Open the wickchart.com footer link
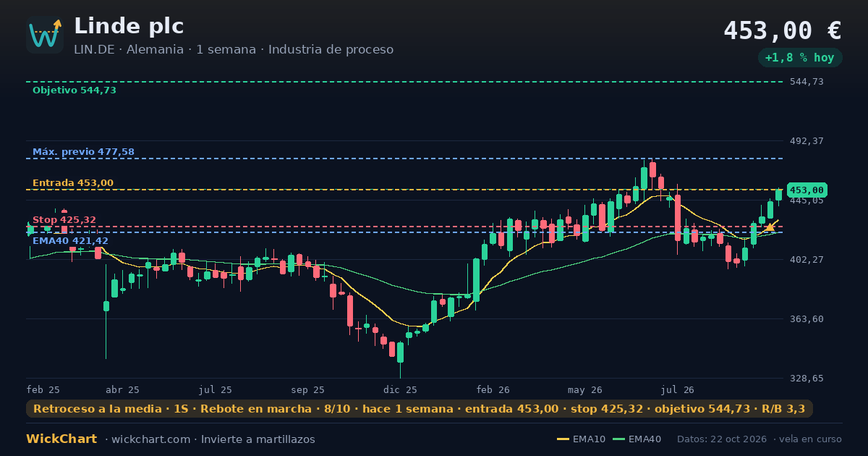 [150, 439]
